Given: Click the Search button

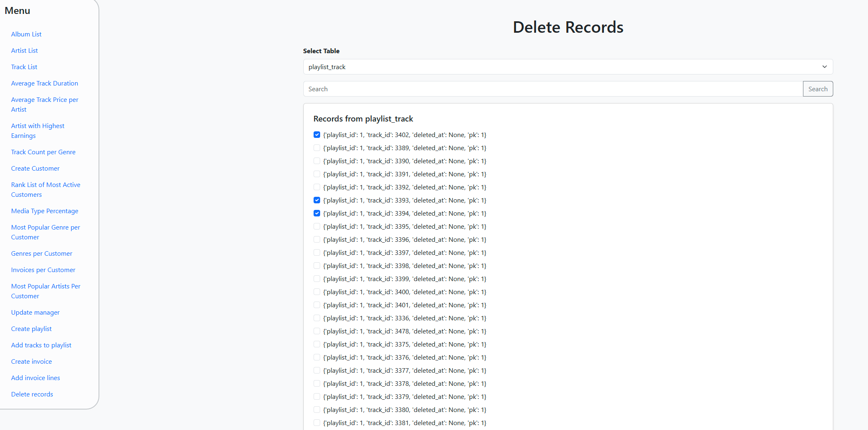Looking at the screenshot, I should click(x=818, y=89).
